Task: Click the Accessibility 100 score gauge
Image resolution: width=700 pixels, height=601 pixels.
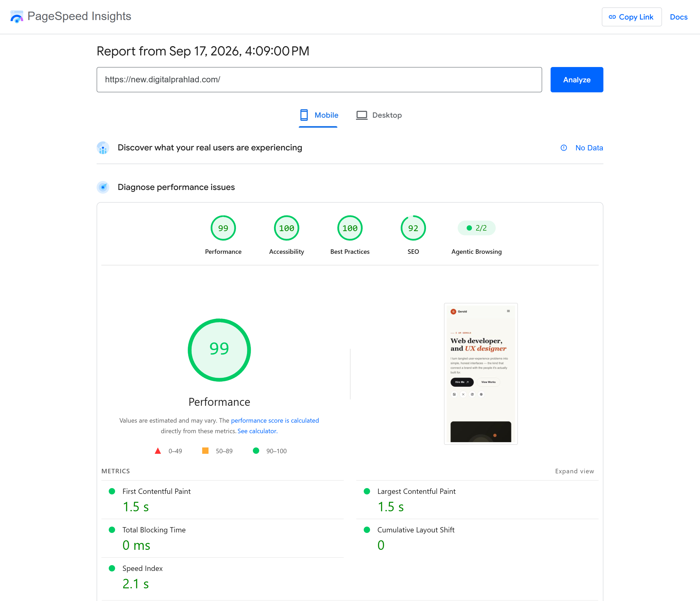Action: click(x=286, y=228)
